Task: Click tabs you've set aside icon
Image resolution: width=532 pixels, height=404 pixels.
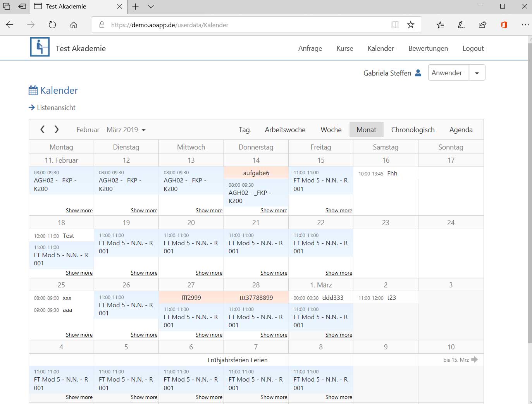Action: pos(7,6)
